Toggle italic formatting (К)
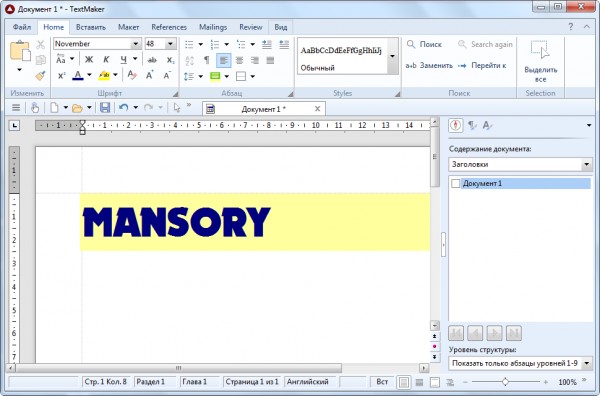 point(106,60)
